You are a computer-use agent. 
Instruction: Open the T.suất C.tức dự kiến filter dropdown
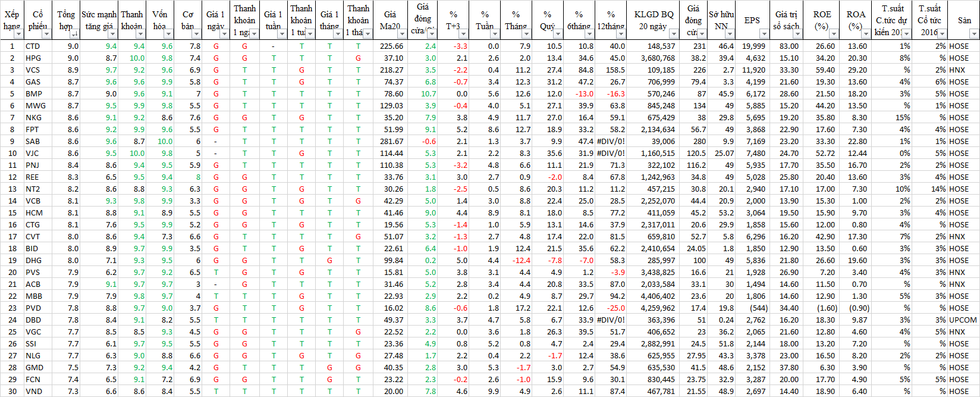pos(907,34)
